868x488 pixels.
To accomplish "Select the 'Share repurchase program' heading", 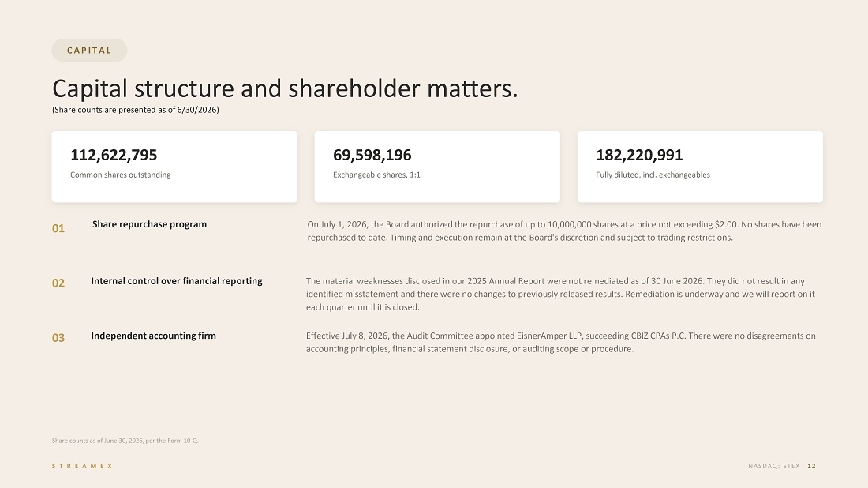I will tap(149, 224).
